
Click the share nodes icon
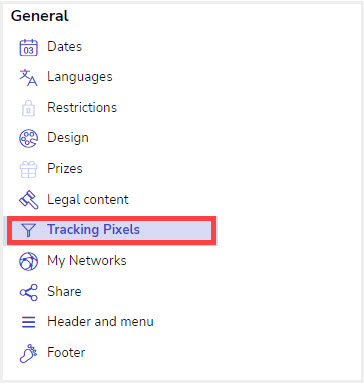(28, 292)
